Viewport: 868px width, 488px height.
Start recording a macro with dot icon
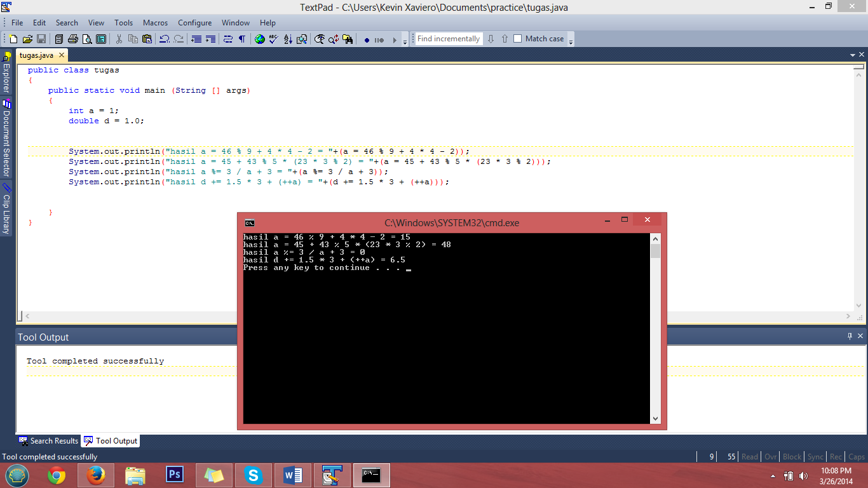[367, 39]
